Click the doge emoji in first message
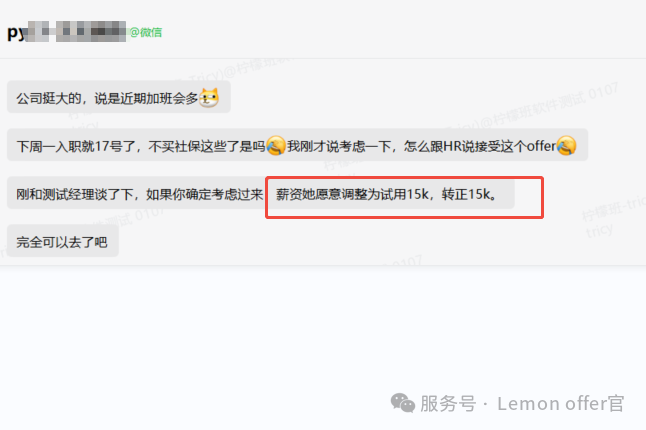Screen dimensions: 646x430 (209, 98)
